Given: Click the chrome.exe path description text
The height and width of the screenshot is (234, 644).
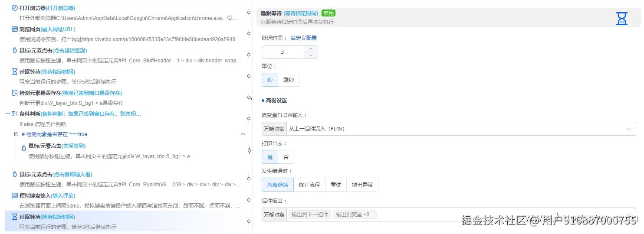Looking at the screenshot, I should pyautogui.click(x=128, y=18).
